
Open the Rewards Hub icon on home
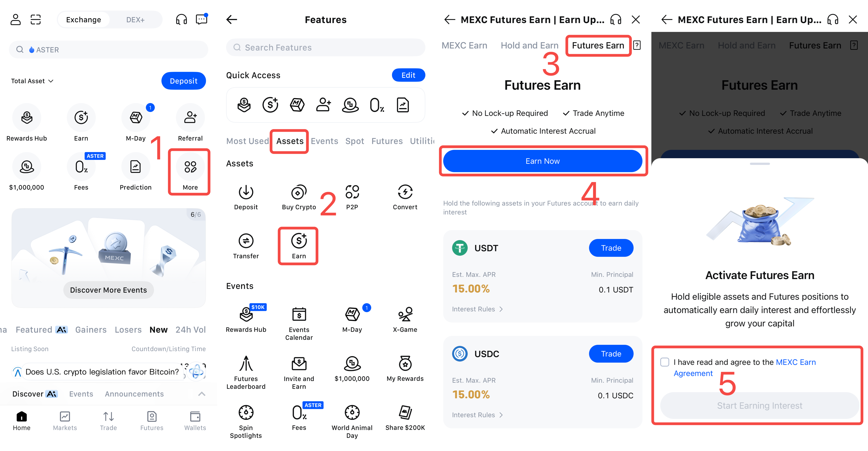(x=27, y=118)
